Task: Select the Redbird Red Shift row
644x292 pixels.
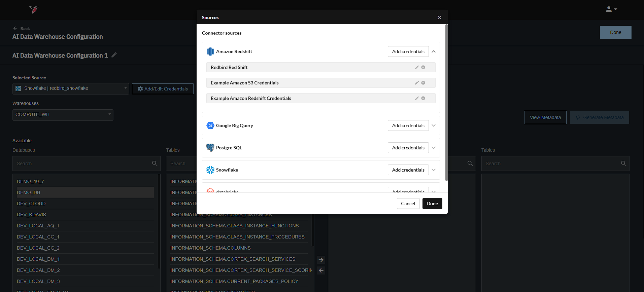Action: point(321,67)
